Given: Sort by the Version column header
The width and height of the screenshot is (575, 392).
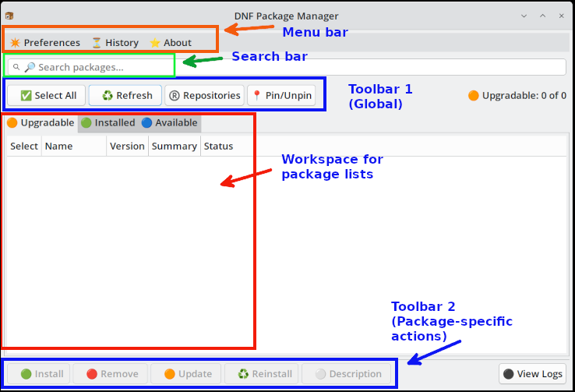Looking at the screenshot, I should point(127,147).
